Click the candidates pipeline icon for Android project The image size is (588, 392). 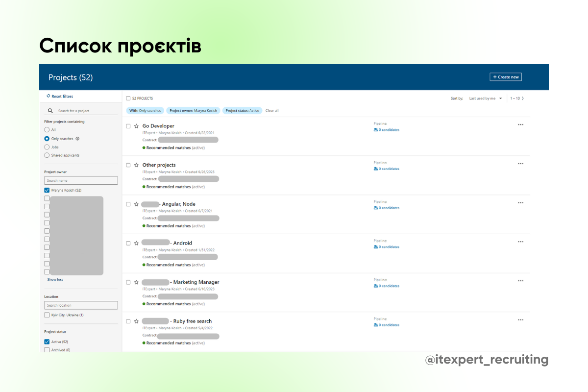[x=375, y=246]
